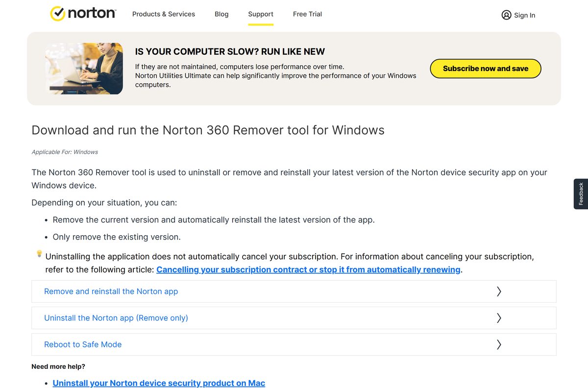Open Cancelling your subscription contract link
This screenshot has width=588, height=388.
[308, 269]
